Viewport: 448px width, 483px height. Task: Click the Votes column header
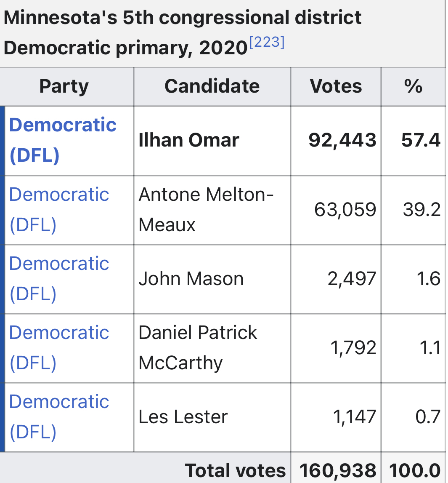[x=336, y=86]
